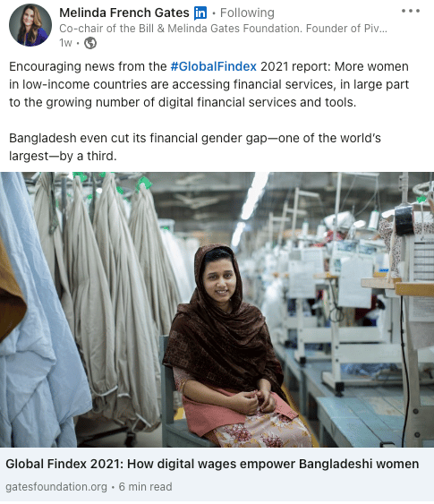Click the Following status label

click(x=247, y=13)
